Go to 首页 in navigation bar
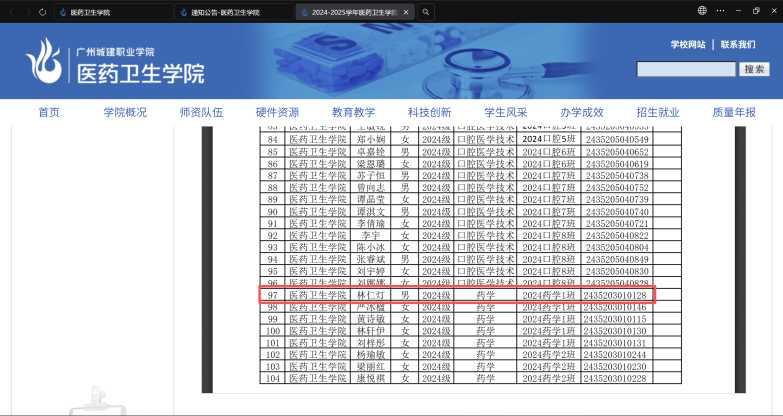The width and height of the screenshot is (783, 416). point(49,112)
